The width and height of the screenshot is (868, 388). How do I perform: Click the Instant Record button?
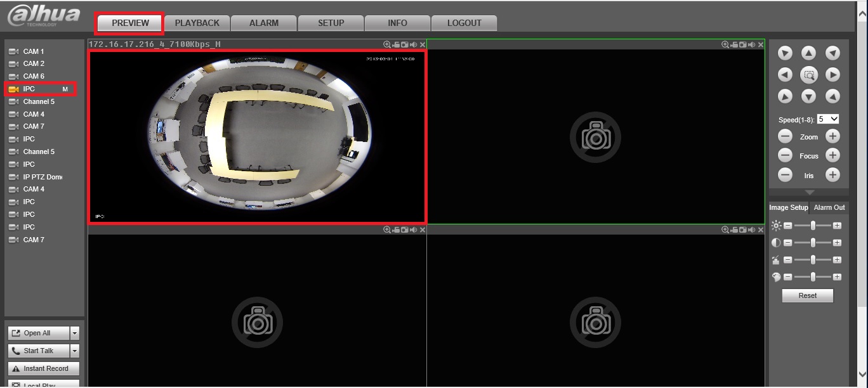(43, 368)
